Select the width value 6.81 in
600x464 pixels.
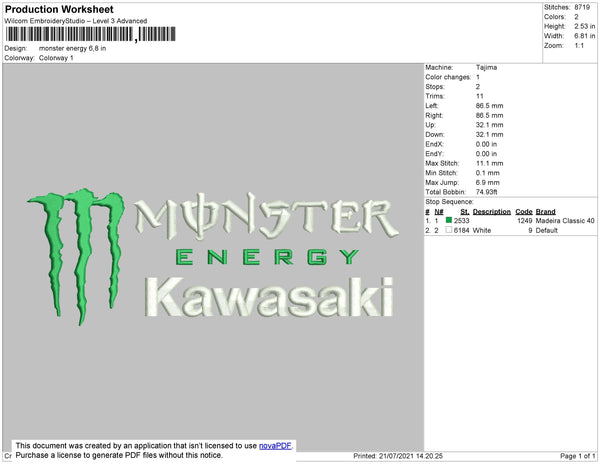point(585,36)
